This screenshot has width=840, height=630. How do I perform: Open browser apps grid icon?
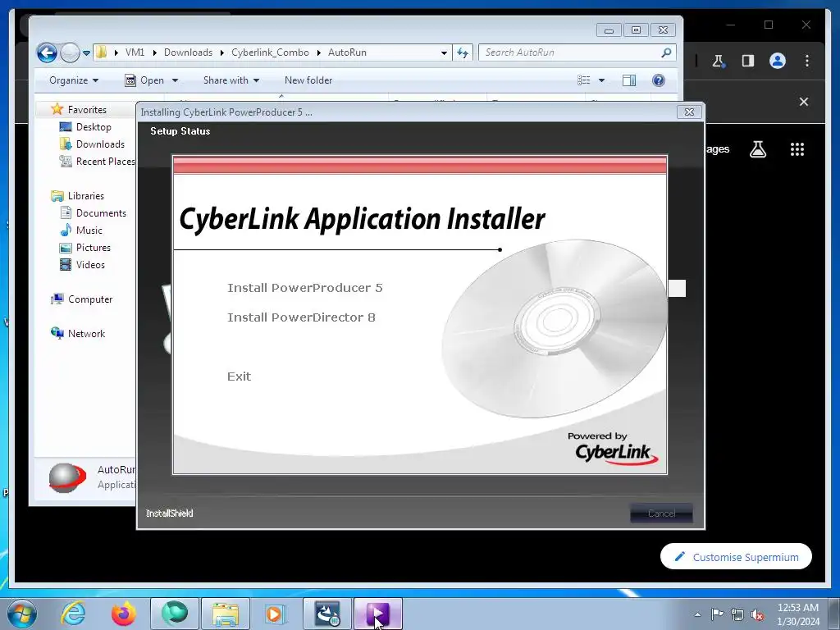click(x=797, y=149)
